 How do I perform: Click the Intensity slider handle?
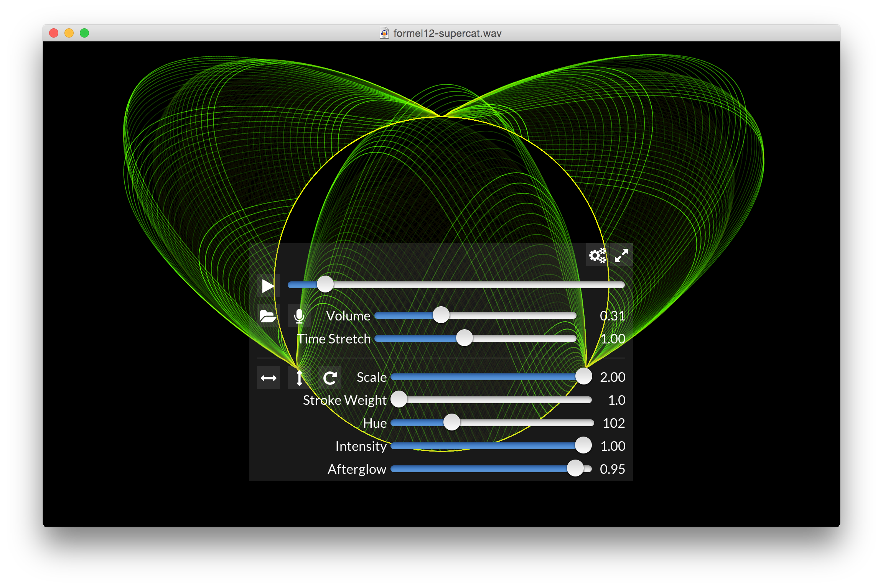point(583,445)
